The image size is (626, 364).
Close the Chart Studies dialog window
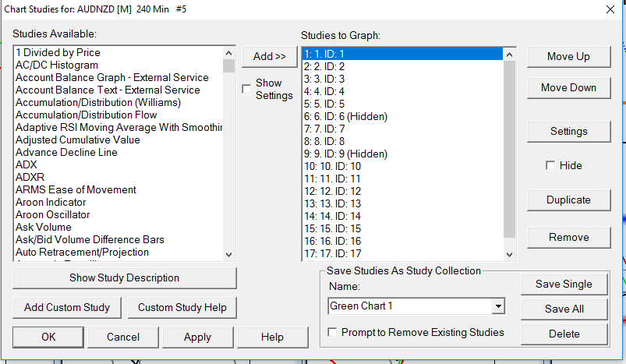tap(610, 9)
